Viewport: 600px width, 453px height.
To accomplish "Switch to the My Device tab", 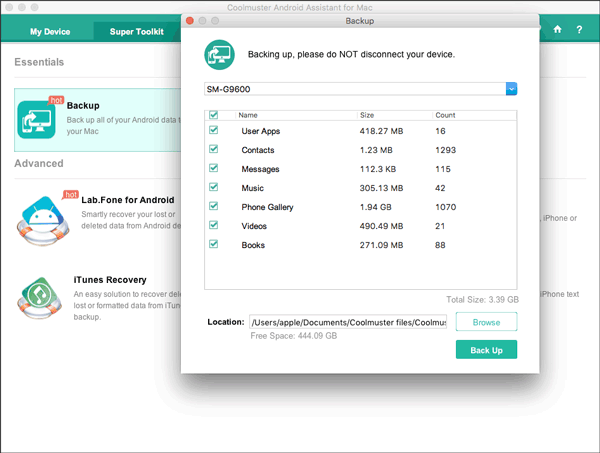I will coord(50,32).
